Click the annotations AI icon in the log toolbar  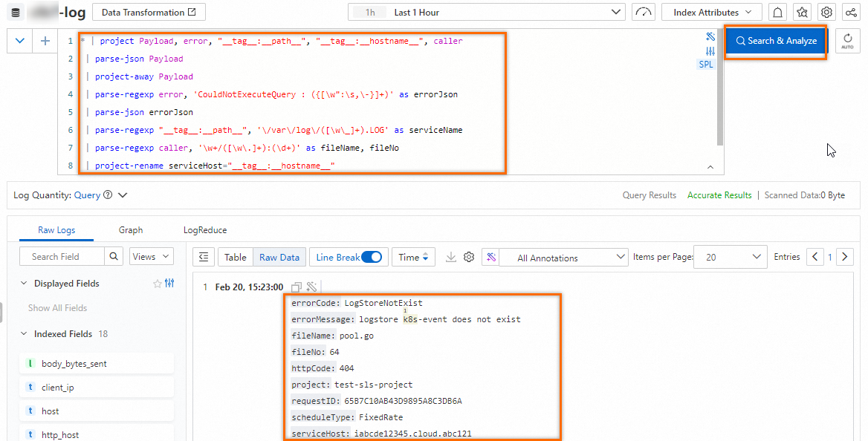[x=491, y=258]
